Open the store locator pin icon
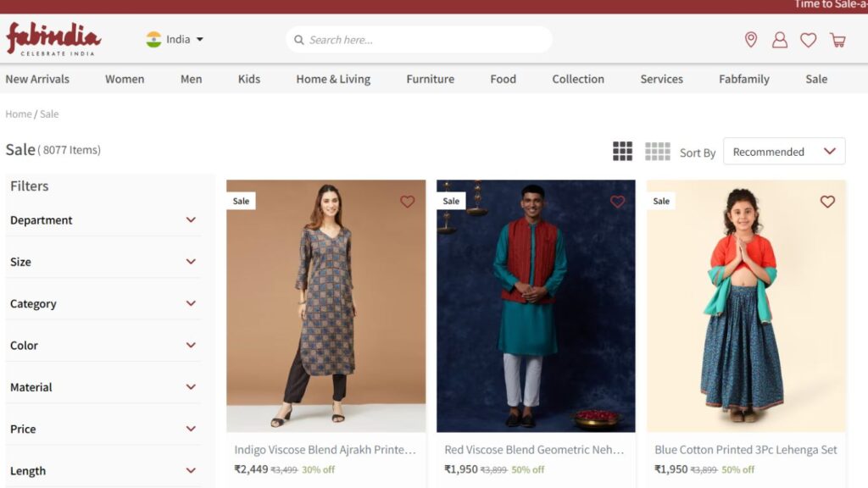This screenshot has width=868, height=488. point(750,40)
